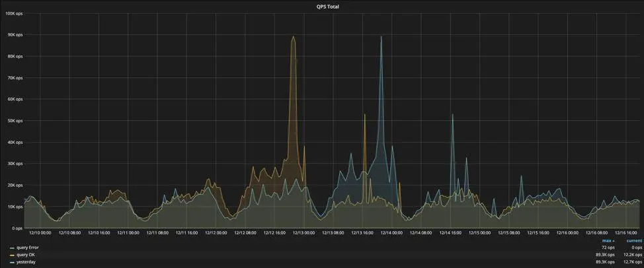This screenshot has height=268, width=644.
Task: Click the 30K ops y-axis label
Action: click(x=15, y=164)
